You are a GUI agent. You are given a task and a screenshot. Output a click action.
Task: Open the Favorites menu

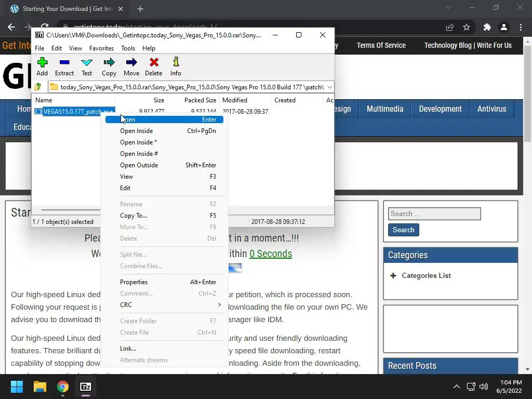pyautogui.click(x=101, y=48)
